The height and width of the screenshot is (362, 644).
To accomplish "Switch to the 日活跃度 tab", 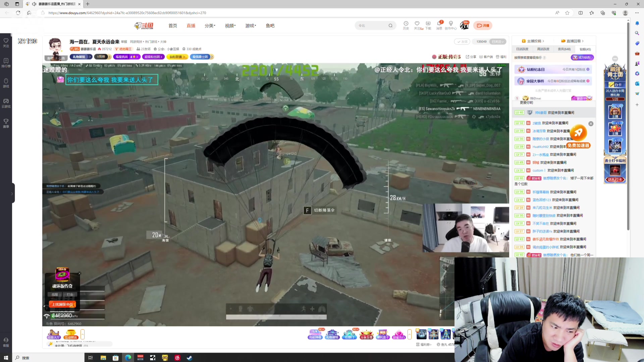I will (522, 49).
